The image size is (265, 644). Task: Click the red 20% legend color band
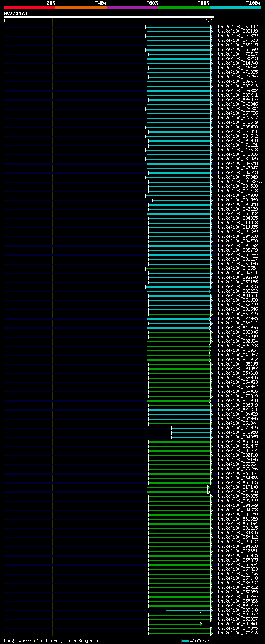click(29, 7)
